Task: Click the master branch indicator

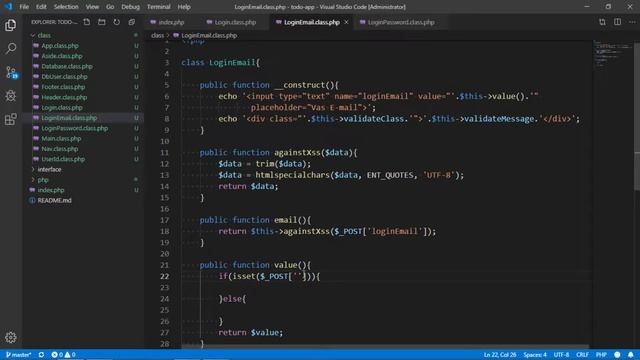Action: point(18,355)
